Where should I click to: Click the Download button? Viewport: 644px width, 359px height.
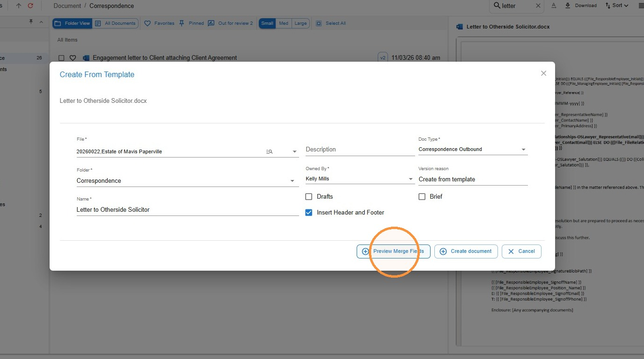581,6
